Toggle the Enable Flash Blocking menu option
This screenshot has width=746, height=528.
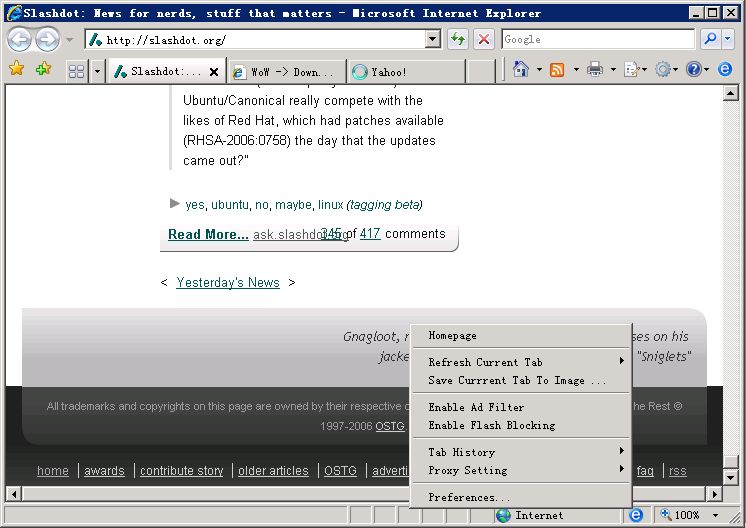coord(521,425)
